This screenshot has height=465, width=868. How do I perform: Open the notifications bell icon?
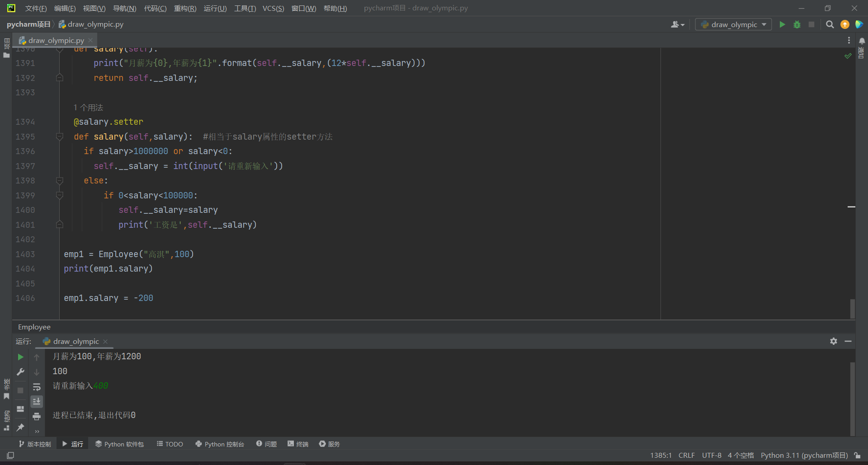862,41
